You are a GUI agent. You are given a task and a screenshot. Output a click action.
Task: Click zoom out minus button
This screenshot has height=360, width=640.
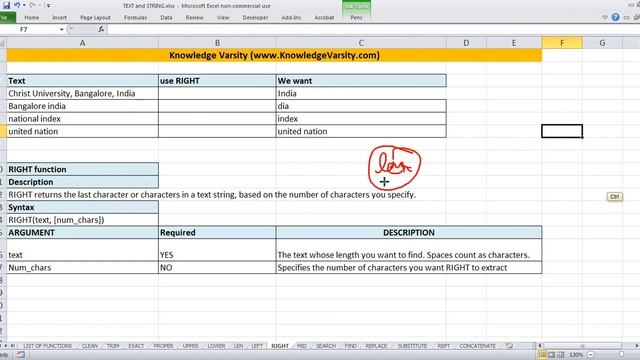pos(591,355)
